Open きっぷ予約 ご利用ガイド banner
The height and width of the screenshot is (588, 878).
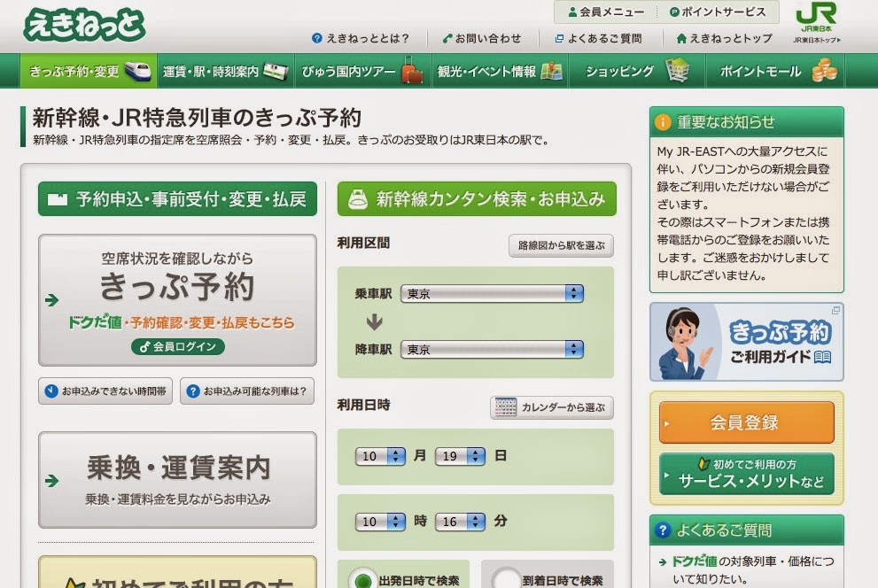[746, 342]
